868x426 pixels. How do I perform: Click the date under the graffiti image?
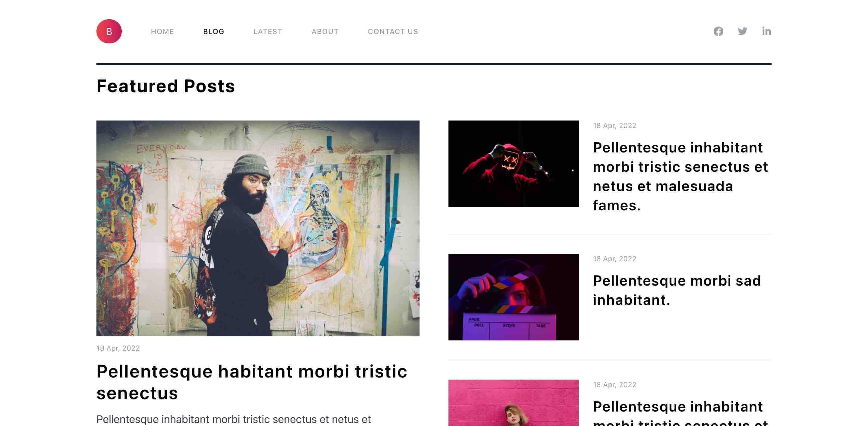tap(118, 348)
